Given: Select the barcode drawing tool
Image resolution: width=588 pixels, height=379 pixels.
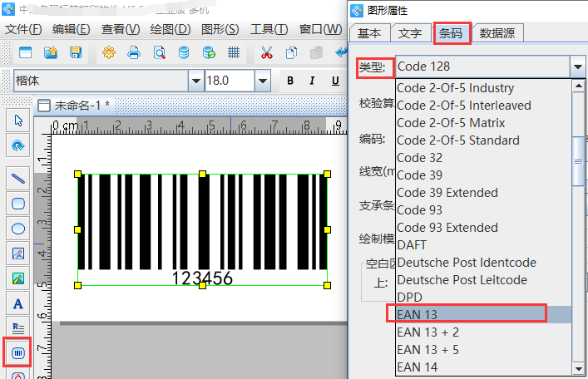Looking at the screenshot, I should (x=18, y=352).
